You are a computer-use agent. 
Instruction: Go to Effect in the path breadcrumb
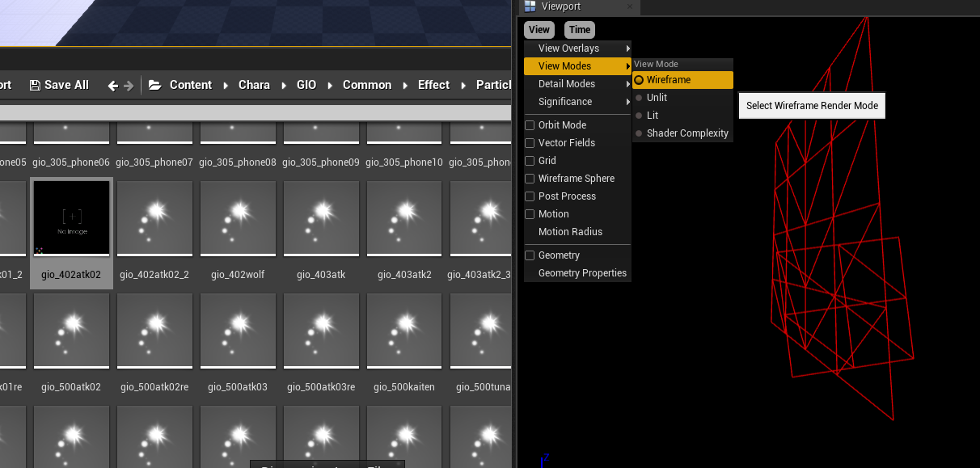[433, 85]
